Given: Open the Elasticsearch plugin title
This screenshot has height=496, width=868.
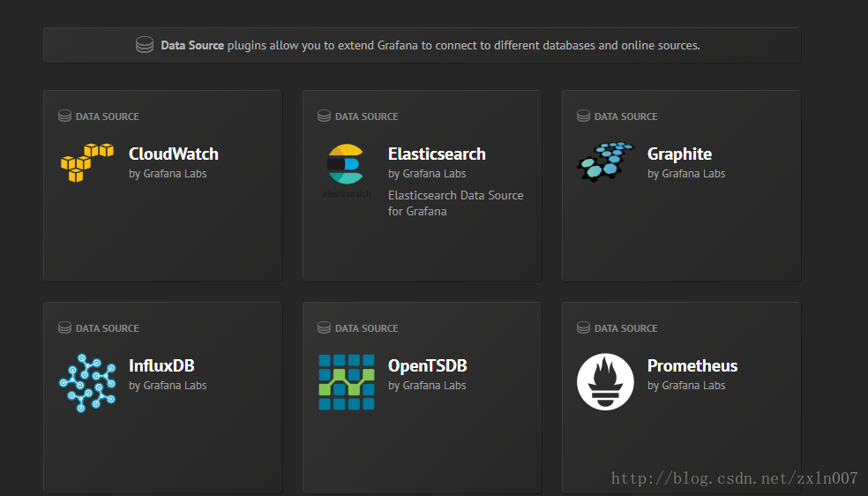Looking at the screenshot, I should click(437, 154).
